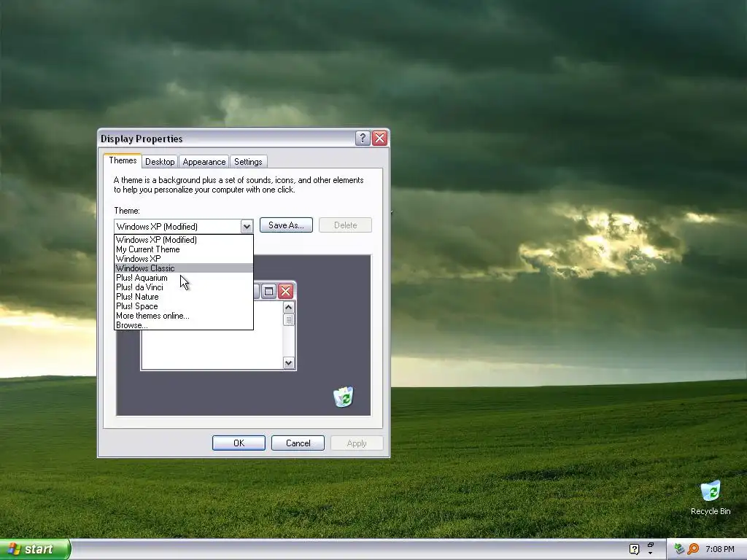747x560 pixels.
Task: Click the red close button in preview window
Action: 285,291
